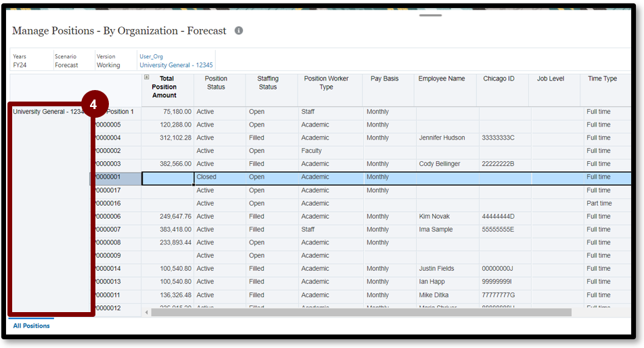The width and height of the screenshot is (644, 348).
Task: Click the 383,418.00 amount cell
Action: pyautogui.click(x=168, y=230)
